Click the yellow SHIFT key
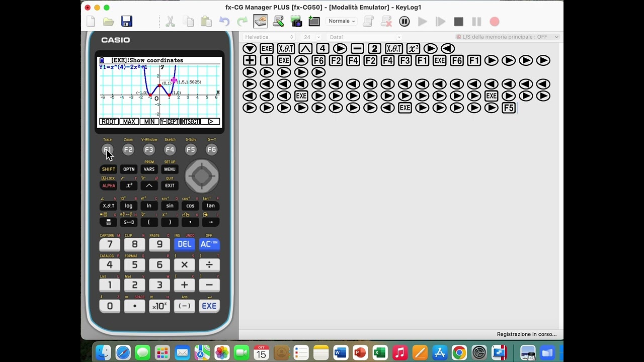644x362 pixels. pos(108,169)
